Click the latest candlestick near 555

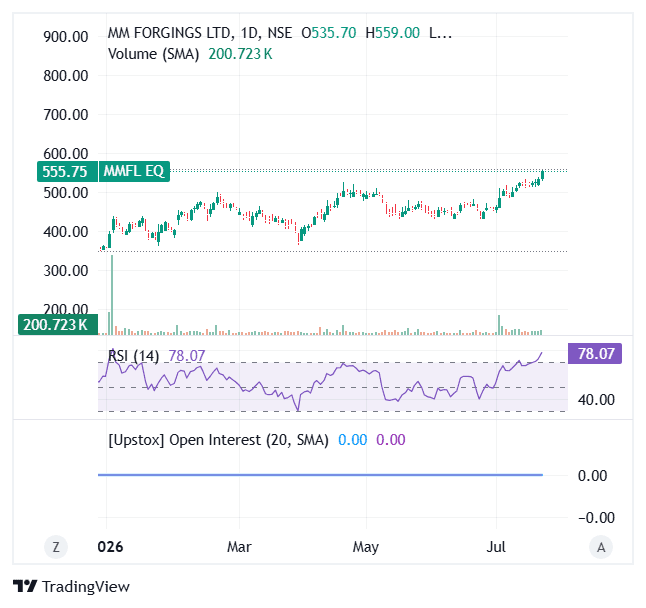[543, 175]
